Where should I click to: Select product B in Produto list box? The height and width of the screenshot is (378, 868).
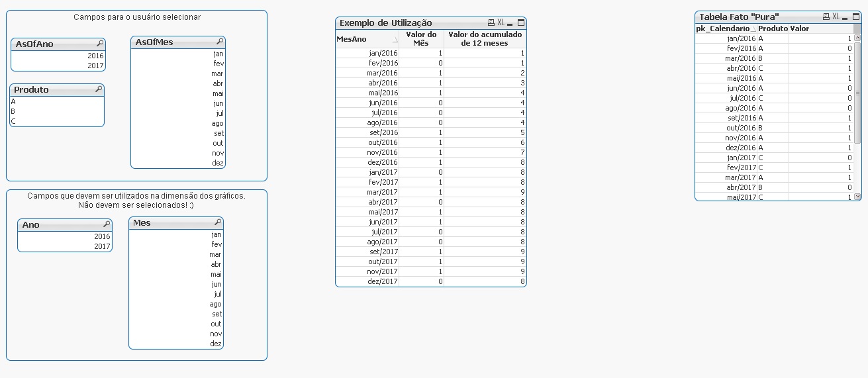[57, 111]
